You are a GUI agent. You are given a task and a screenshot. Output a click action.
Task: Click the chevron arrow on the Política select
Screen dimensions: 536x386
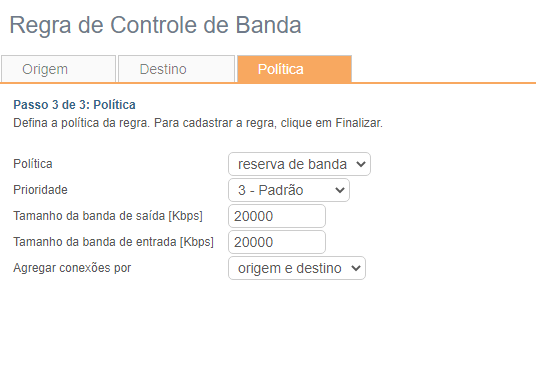361,164
